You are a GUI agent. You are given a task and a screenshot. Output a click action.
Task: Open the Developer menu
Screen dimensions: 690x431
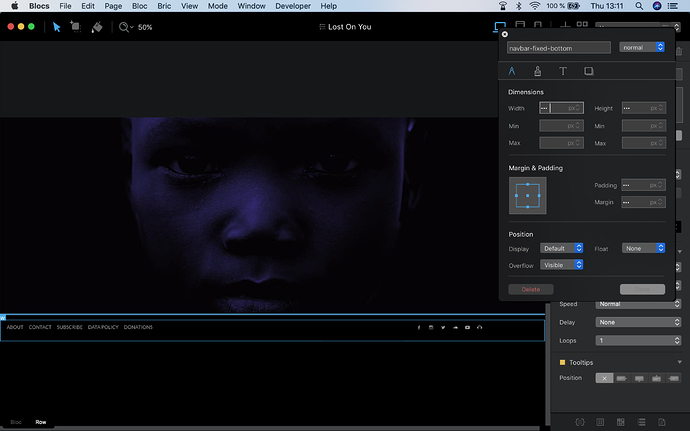(293, 5)
